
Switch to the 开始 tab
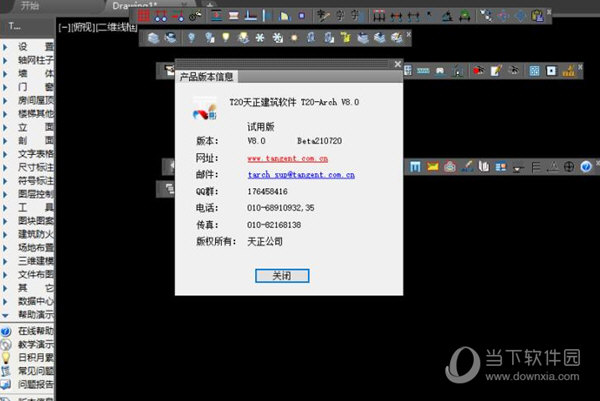(x=30, y=5)
